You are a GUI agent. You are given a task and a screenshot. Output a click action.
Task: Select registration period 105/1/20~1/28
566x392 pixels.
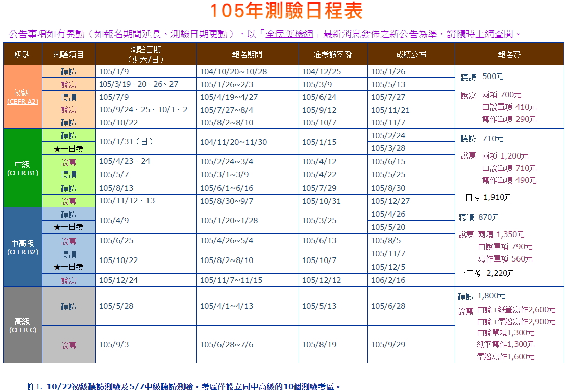point(229,220)
